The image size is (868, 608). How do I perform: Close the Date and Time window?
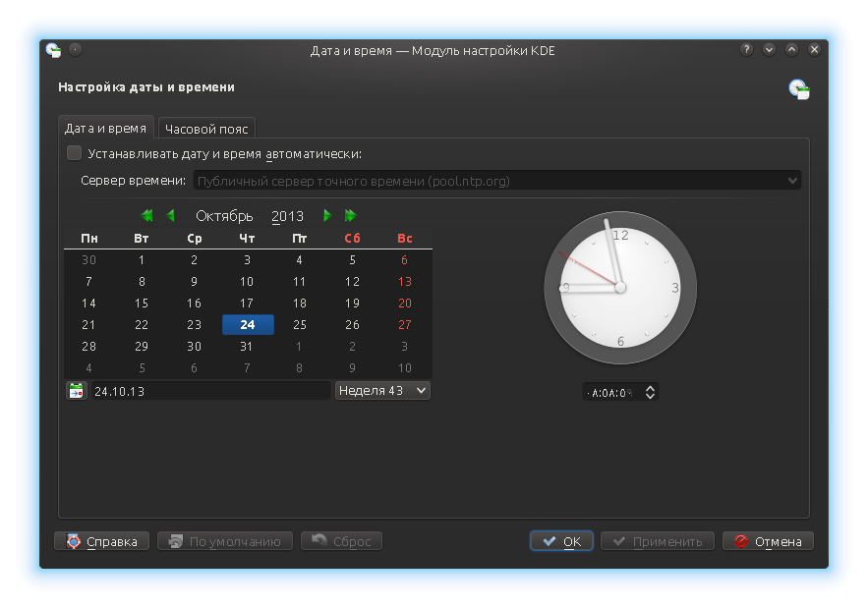[814, 50]
